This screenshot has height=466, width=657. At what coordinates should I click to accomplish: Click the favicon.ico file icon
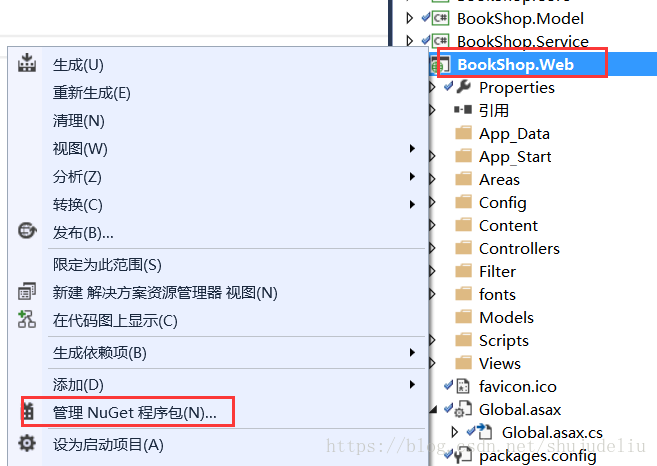click(x=463, y=386)
